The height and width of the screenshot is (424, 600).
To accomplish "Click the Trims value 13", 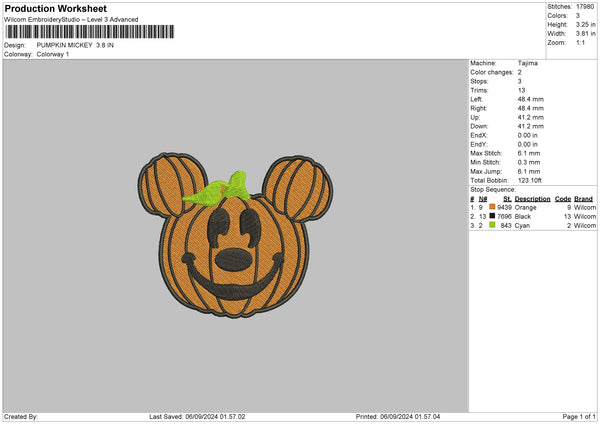I will [x=522, y=90].
